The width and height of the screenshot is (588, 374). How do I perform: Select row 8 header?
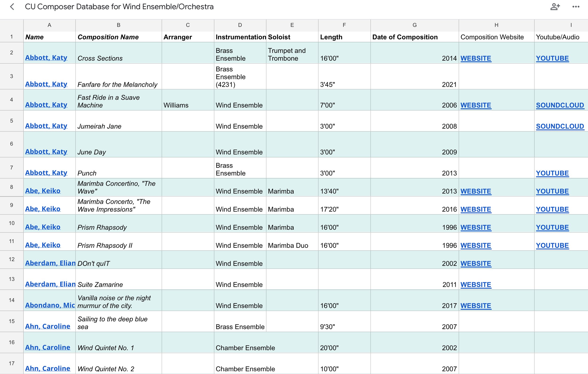coord(12,187)
